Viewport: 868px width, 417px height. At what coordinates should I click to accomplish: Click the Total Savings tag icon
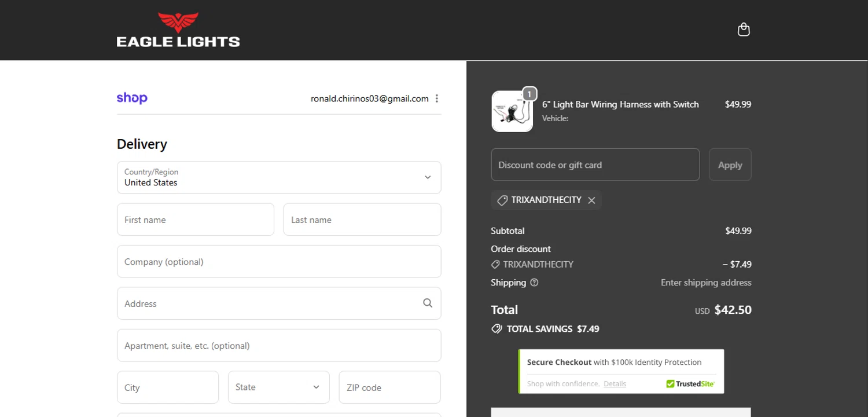tap(496, 329)
